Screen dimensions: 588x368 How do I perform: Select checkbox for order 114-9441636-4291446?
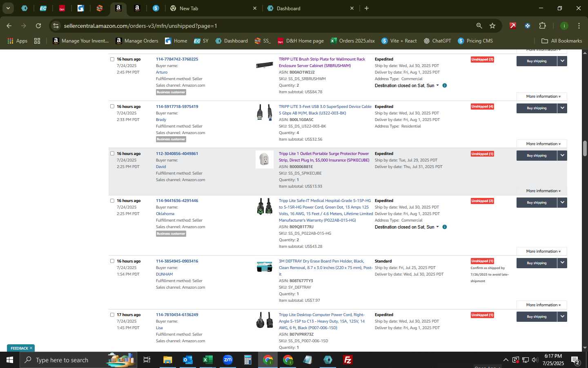click(112, 201)
